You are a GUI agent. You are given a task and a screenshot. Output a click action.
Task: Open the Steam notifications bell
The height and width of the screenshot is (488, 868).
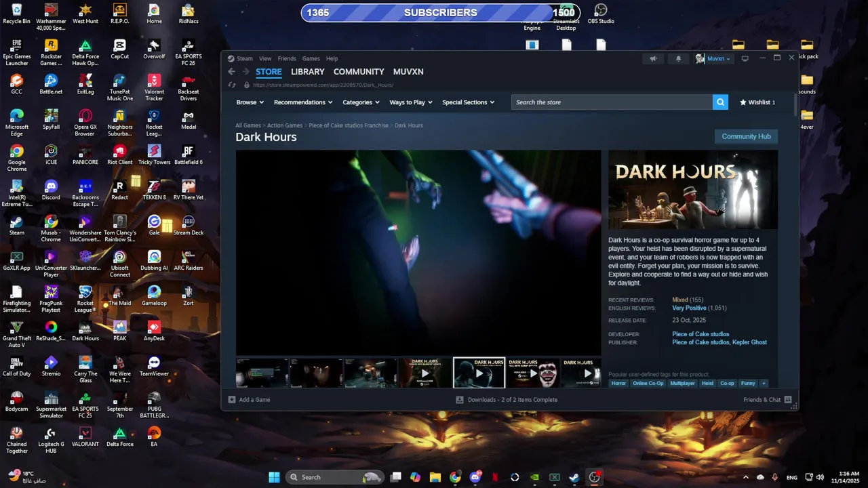click(x=678, y=59)
